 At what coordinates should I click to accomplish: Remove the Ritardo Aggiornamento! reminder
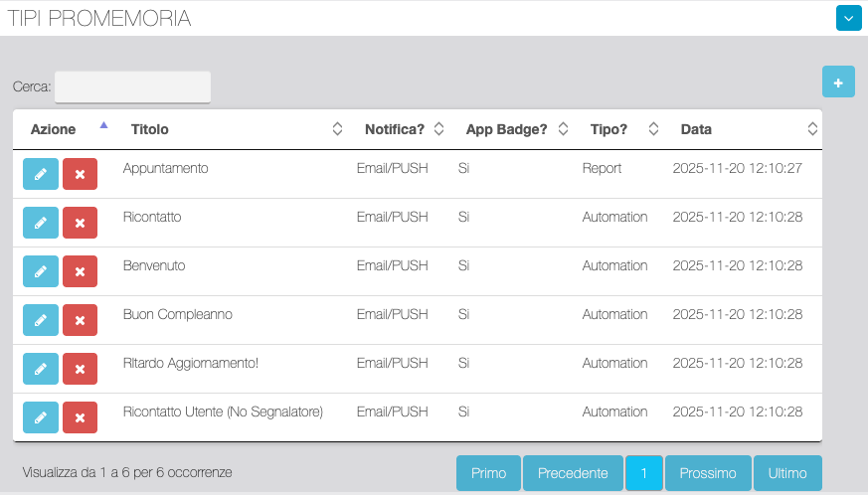80,369
